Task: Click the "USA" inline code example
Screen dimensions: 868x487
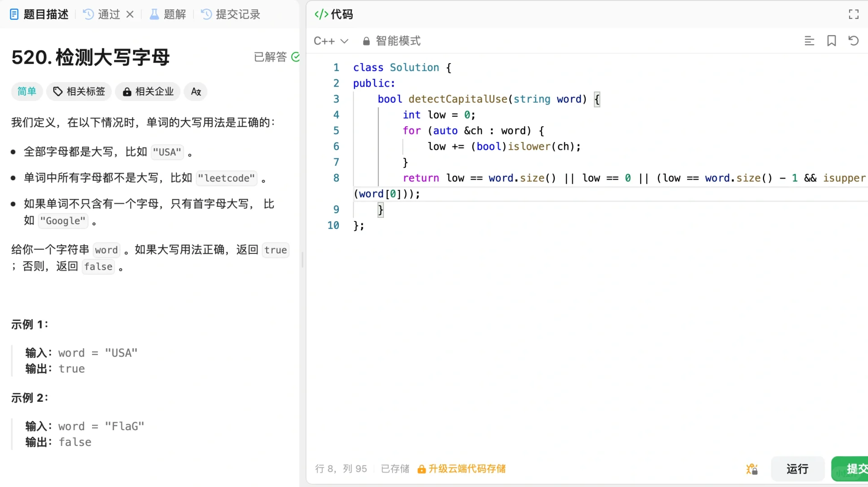Action: tap(167, 152)
